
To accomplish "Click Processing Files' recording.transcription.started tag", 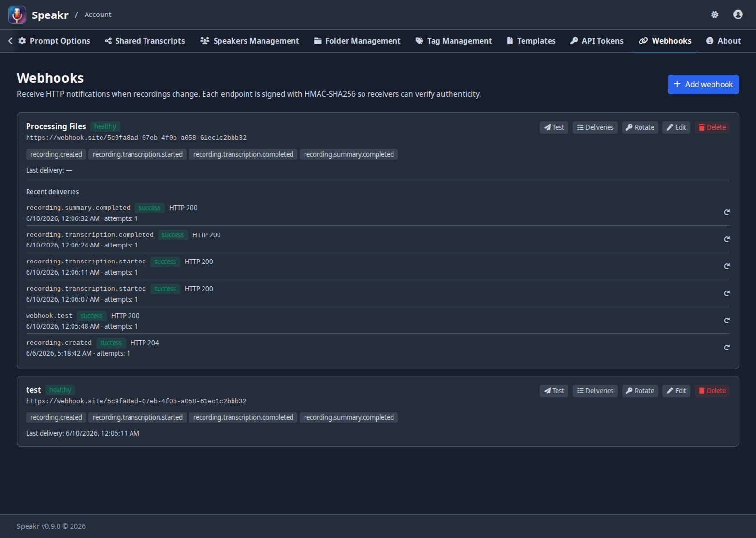I will tap(138, 154).
